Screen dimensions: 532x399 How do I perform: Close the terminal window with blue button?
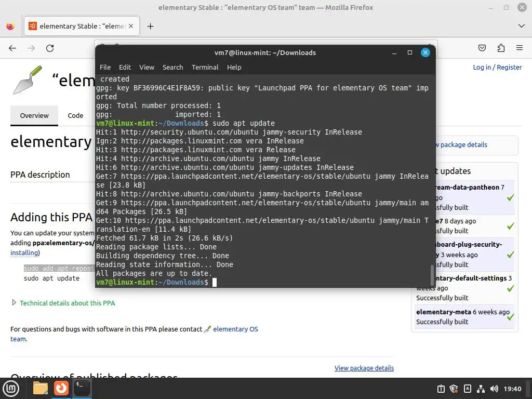(x=425, y=52)
